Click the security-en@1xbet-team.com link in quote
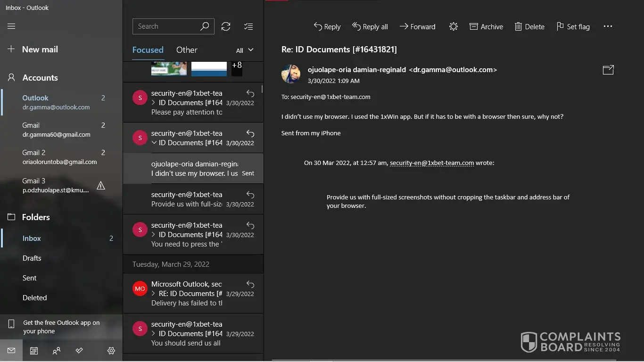This screenshot has height=362, width=644. tap(431, 163)
